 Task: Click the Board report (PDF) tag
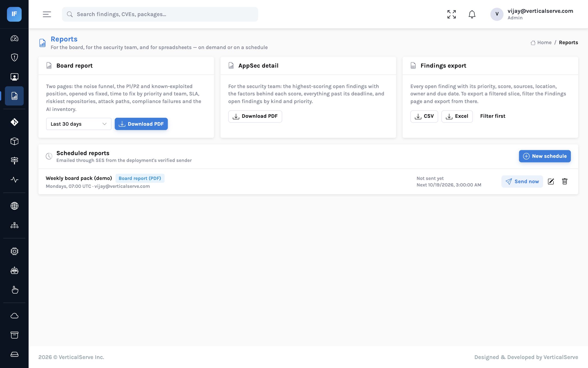tap(140, 178)
